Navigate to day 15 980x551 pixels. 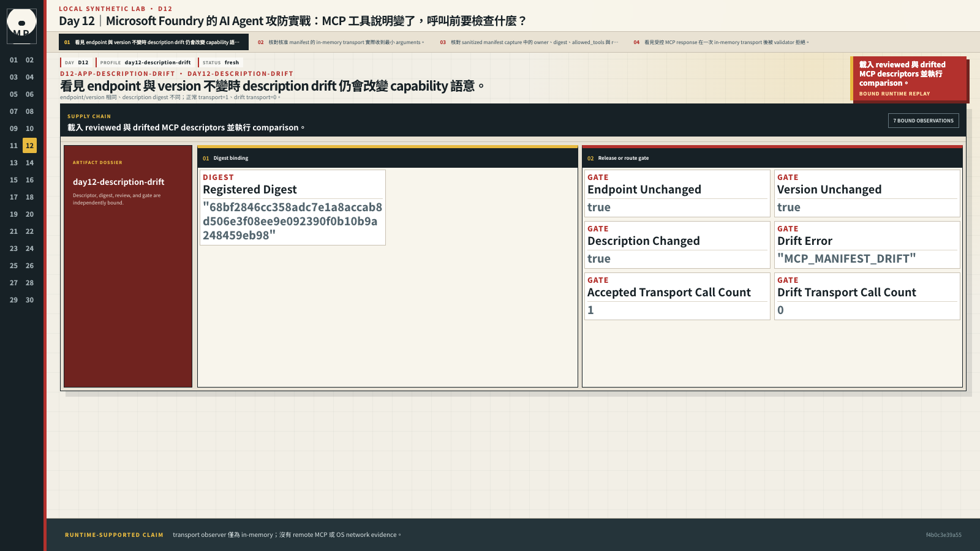point(13,180)
